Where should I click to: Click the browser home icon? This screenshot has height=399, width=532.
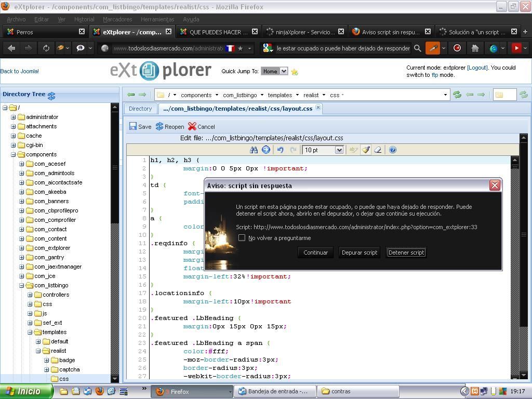coord(475,48)
